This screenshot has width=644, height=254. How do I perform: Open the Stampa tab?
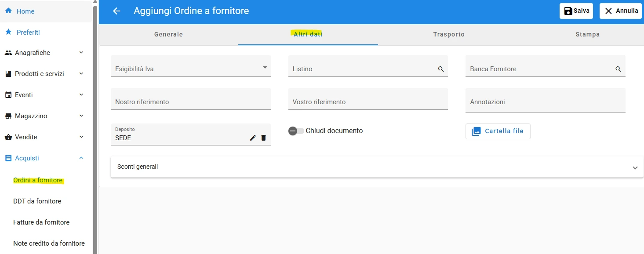click(588, 34)
